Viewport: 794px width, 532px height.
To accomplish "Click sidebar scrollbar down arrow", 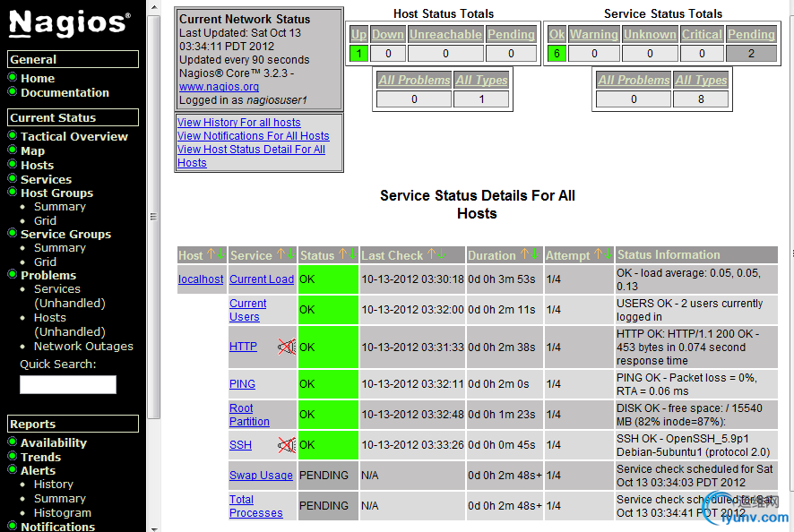I will (154, 528).
